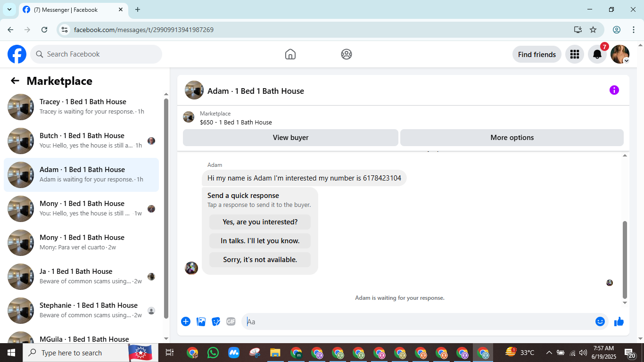
Task: View site information icon in address bar
Action: pyautogui.click(x=65, y=30)
